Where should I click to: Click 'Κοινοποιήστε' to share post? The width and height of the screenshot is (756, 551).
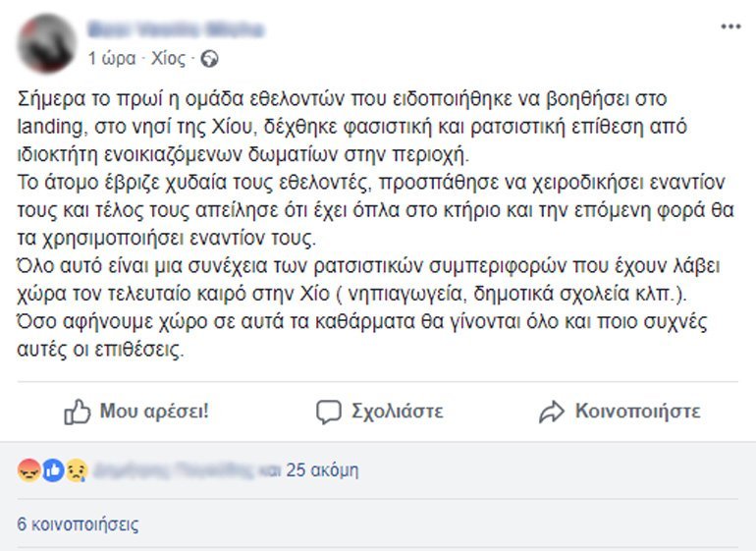click(637, 412)
